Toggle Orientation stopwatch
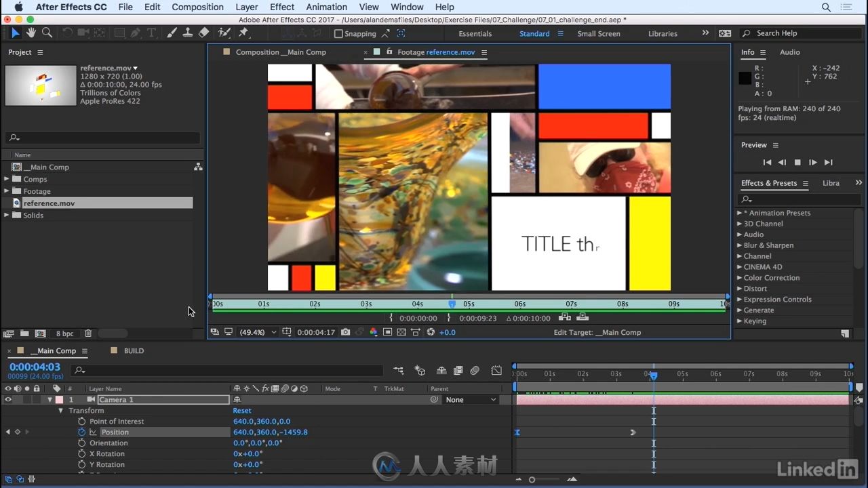Screen dimensions: 868x488 (82, 443)
